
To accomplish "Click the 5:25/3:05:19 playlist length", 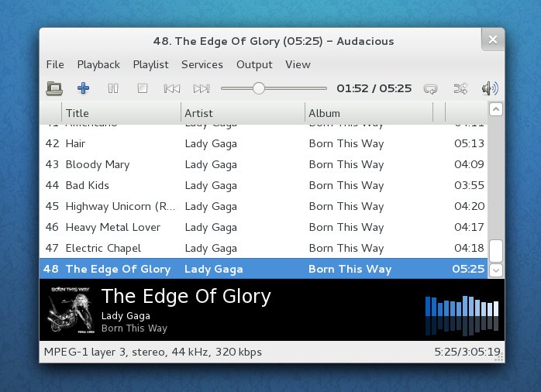I will (467, 352).
